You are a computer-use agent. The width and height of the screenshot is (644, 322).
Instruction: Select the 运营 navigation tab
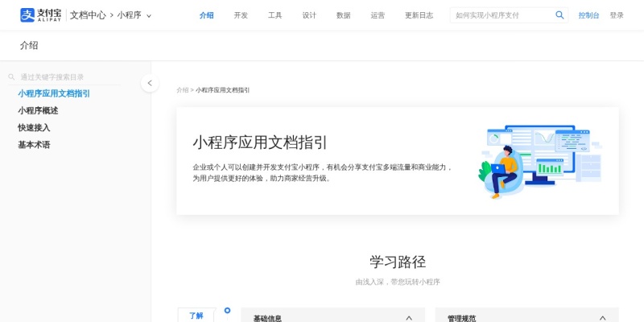click(x=378, y=15)
